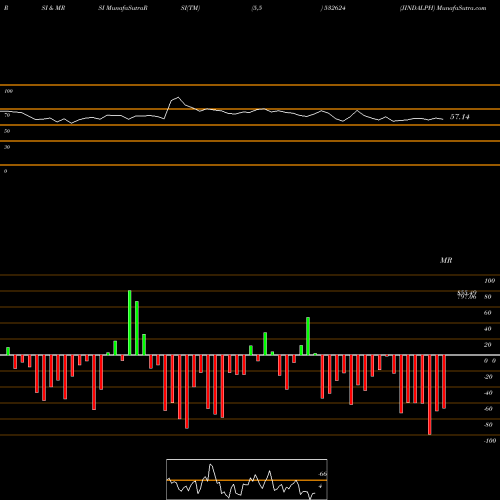Click the RSI line peak above 70
Viewport: 500px width, 500px height.
click(178, 97)
